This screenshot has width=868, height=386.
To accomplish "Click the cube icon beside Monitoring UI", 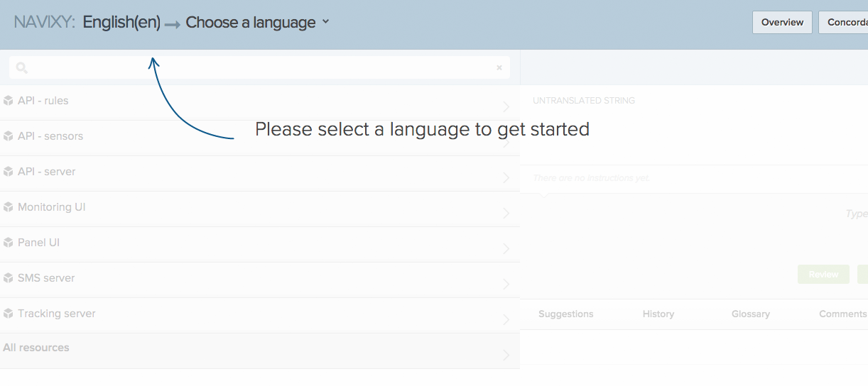I will tap(9, 207).
